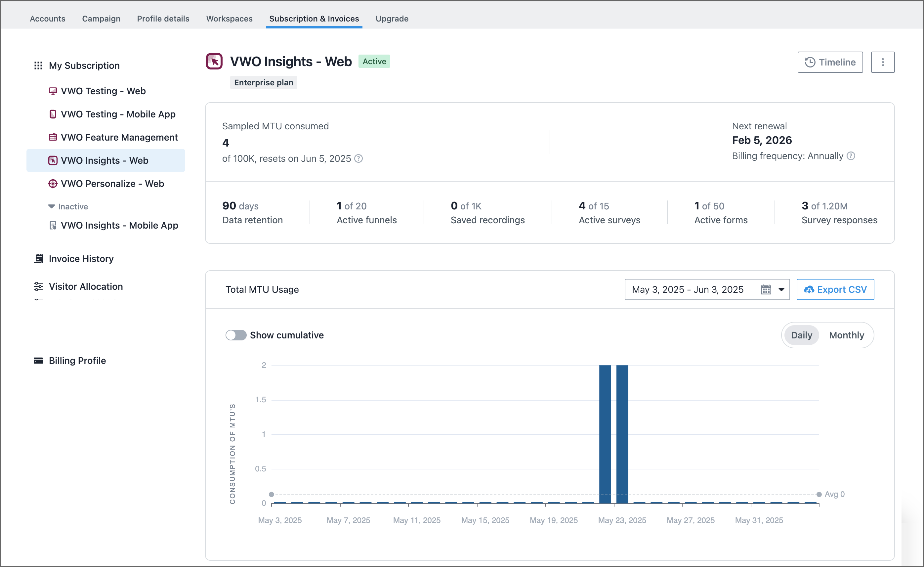
Task: Click the 4 of 15 Active surveys stat
Action: pyautogui.click(x=609, y=213)
